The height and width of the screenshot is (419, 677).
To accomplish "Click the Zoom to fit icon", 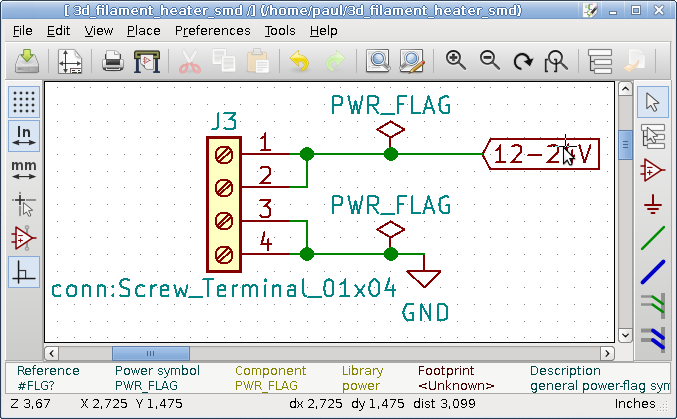I will pos(556,61).
